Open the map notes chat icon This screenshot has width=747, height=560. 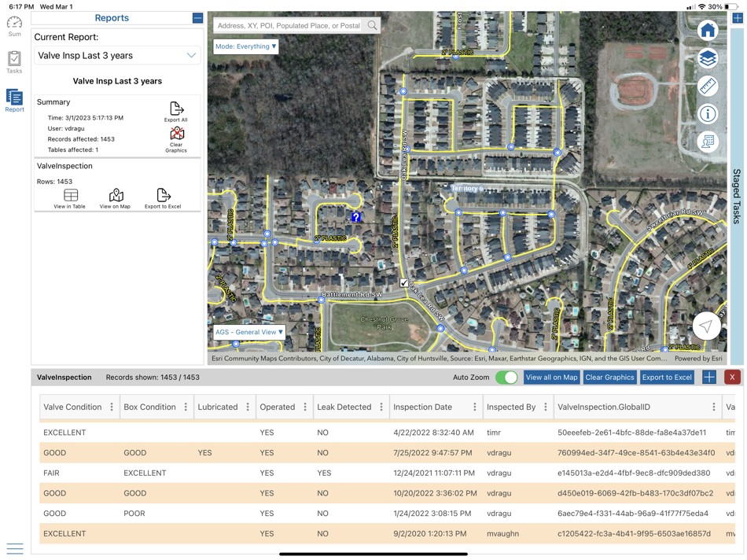click(x=708, y=142)
